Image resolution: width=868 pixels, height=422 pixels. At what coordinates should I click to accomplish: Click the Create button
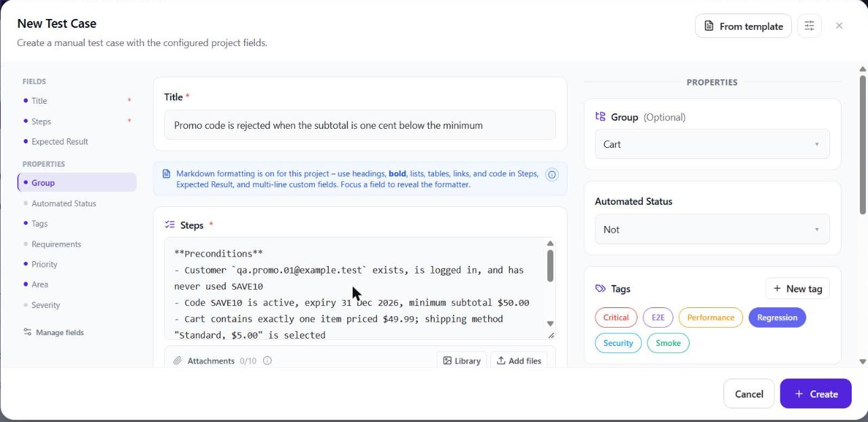816,394
